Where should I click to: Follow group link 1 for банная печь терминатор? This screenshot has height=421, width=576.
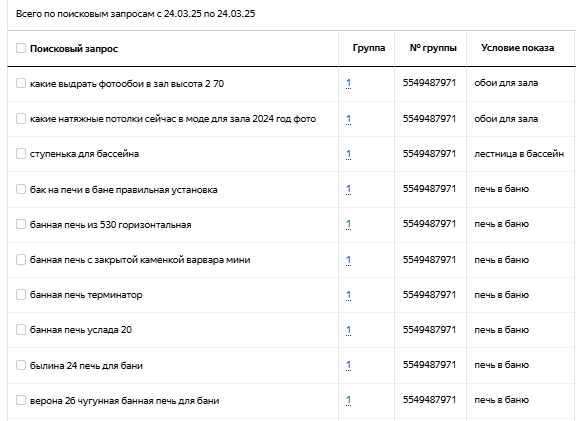pos(349,295)
